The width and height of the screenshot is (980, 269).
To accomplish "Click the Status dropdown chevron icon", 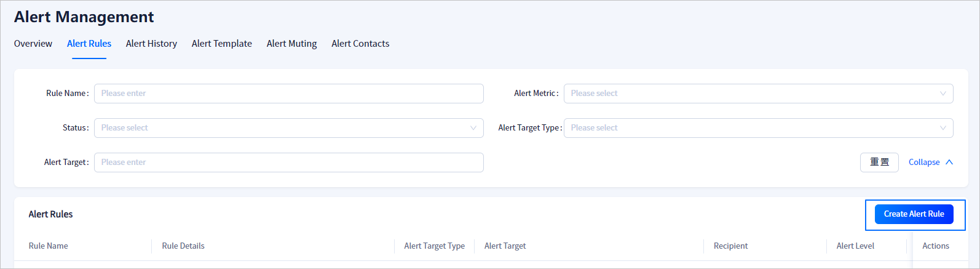I will point(473,128).
